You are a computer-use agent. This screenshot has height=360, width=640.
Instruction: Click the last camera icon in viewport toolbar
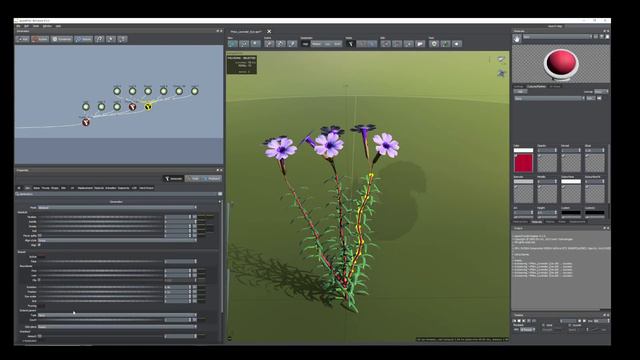[457, 44]
